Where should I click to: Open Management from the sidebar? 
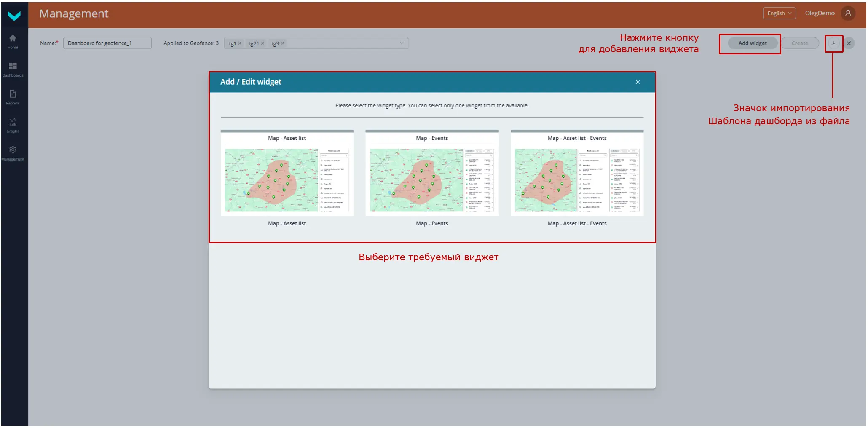pos(13,153)
